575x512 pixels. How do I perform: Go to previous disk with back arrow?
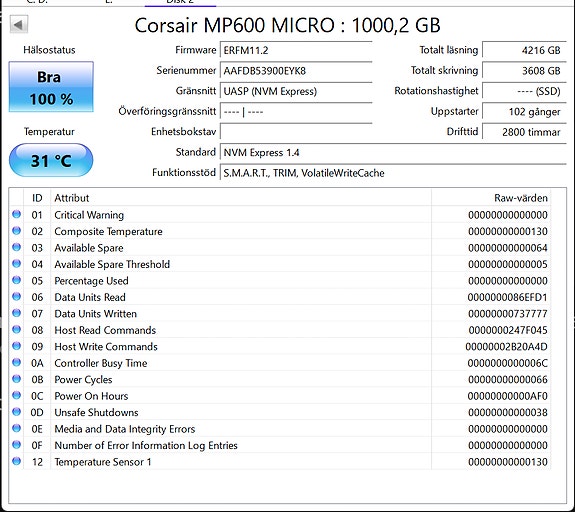pyautogui.click(x=19, y=25)
